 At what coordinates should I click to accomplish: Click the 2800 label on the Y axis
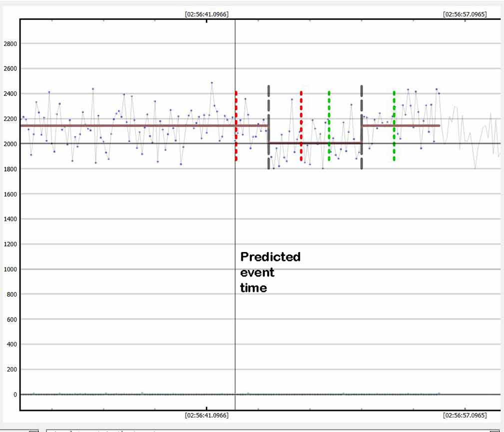tap(10, 44)
